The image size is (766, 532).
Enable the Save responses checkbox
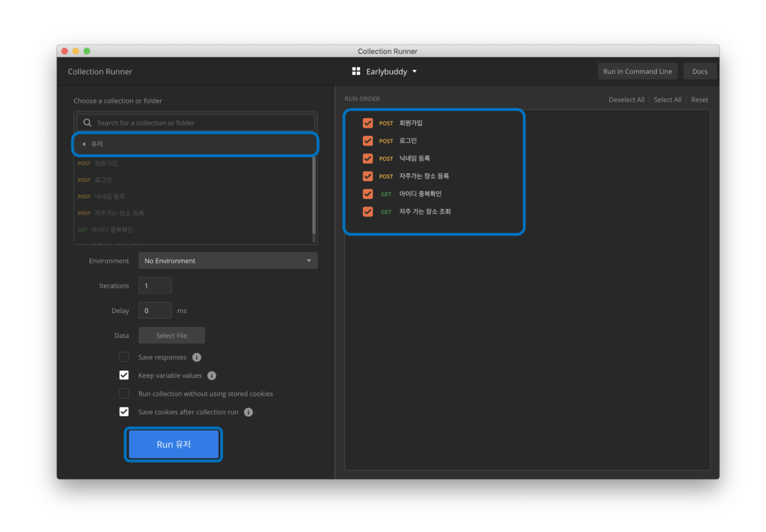pos(124,357)
